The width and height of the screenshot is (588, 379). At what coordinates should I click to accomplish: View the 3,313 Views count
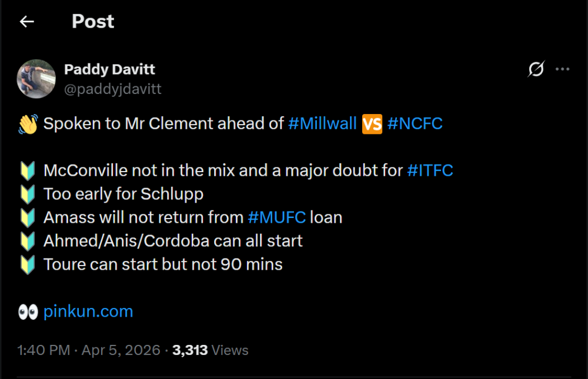210,350
